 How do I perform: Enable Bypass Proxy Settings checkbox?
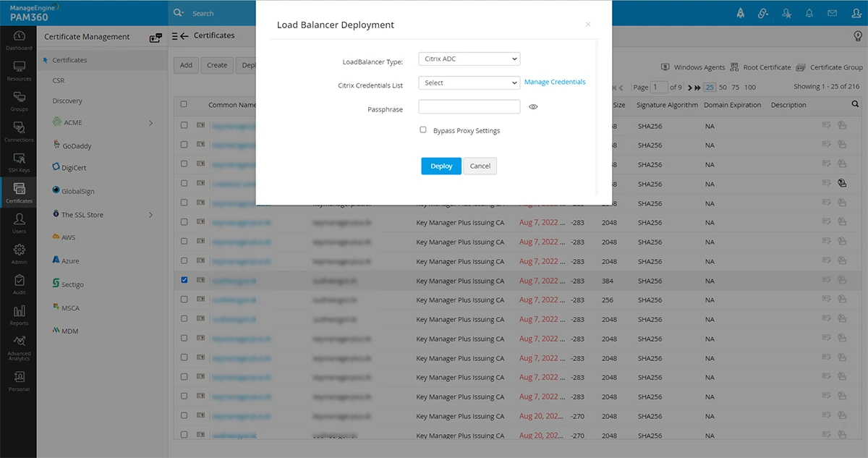423,130
